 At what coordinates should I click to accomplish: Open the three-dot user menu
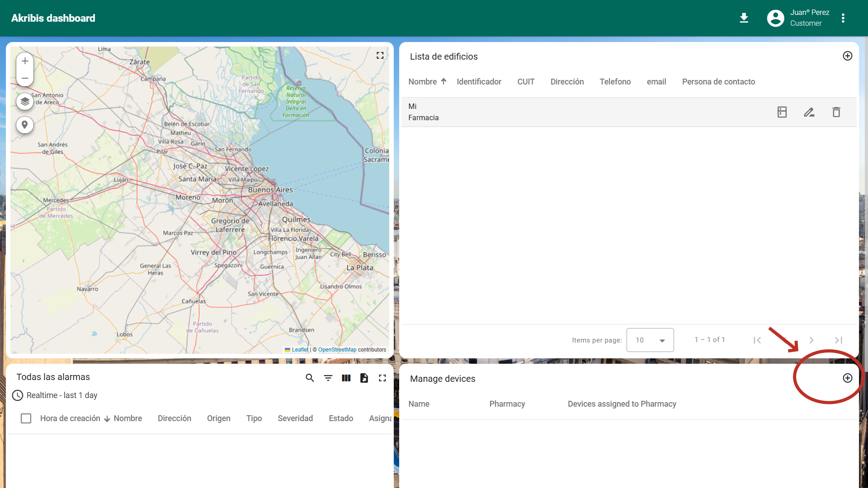tap(843, 18)
